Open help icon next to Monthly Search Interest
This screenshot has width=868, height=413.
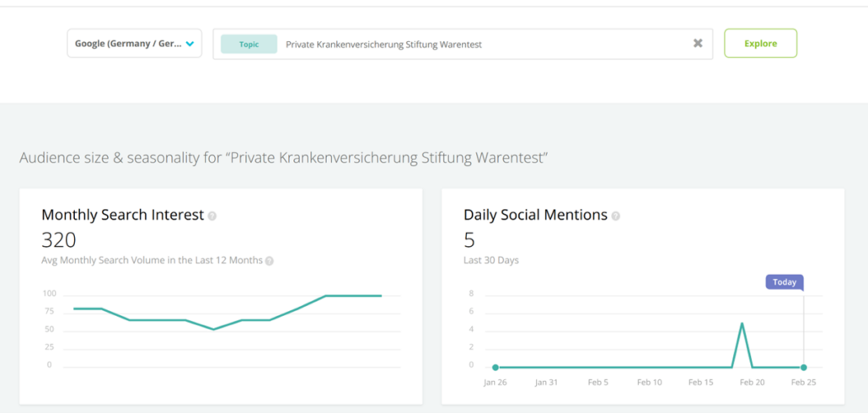coord(212,216)
